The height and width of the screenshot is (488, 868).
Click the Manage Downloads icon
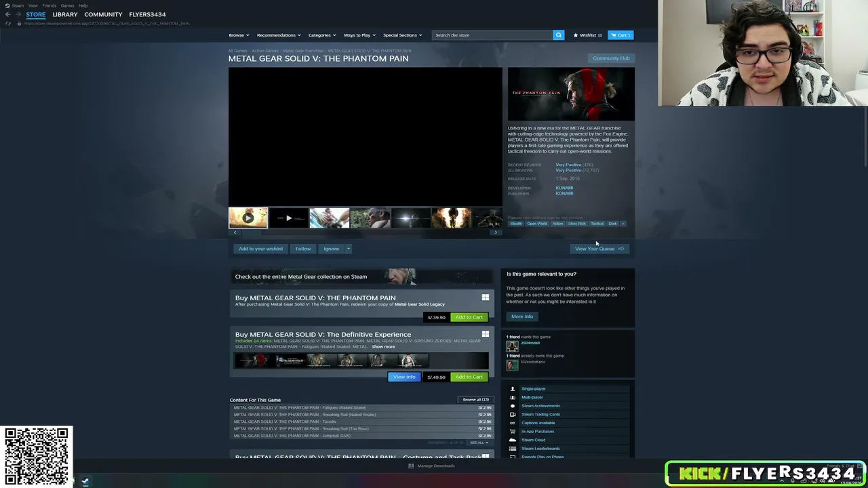411,466
